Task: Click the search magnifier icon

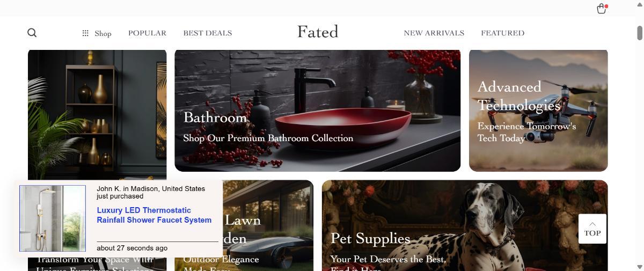Action: click(32, 33)
